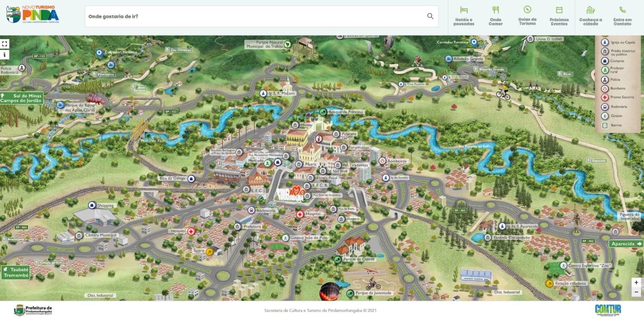644x323 pixels.
Task: Open Hotéis e pousadas menu
Action: pyautogui.click(x=464, y=16)
